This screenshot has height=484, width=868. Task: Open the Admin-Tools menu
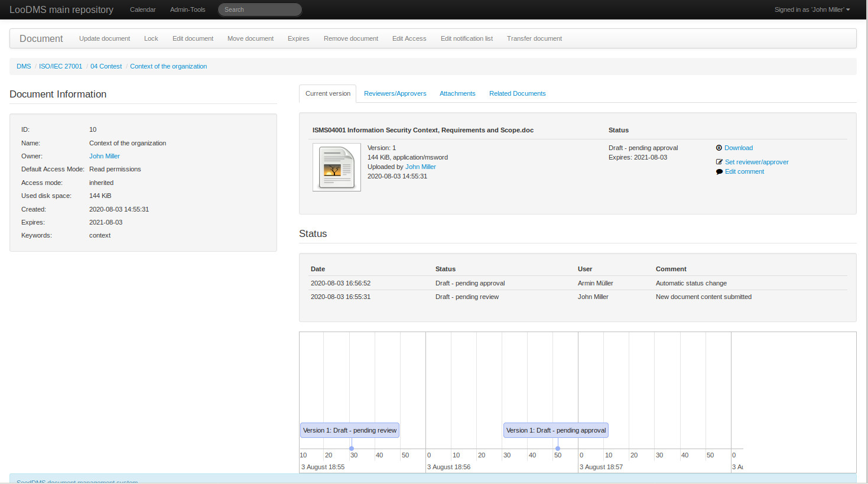pyautogui.click(x=188, y=9)
